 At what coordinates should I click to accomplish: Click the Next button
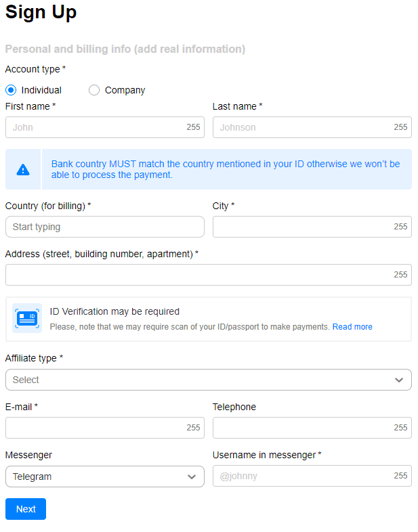[26, 509]
